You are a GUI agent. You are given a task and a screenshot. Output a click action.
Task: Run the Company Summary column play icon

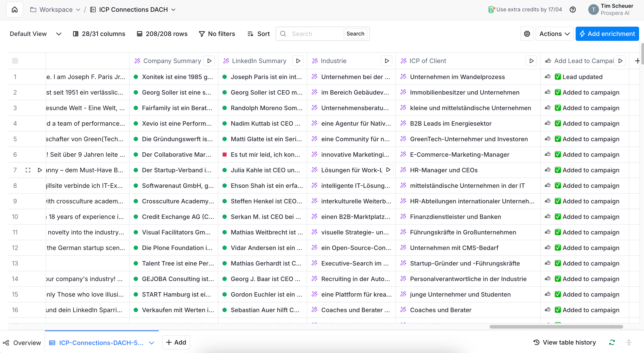click(x=209, y=61)
